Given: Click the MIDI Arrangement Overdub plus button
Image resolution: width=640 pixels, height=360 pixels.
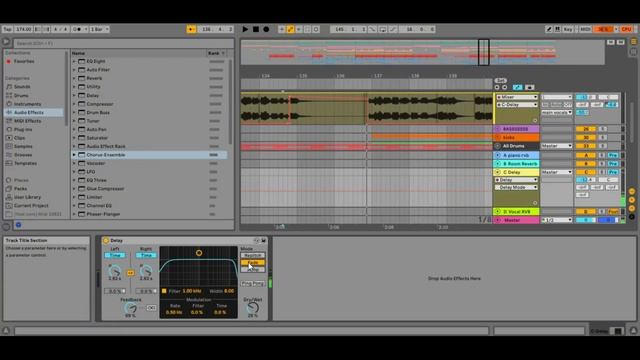Looking at the screenshot, I should point(282,29).
